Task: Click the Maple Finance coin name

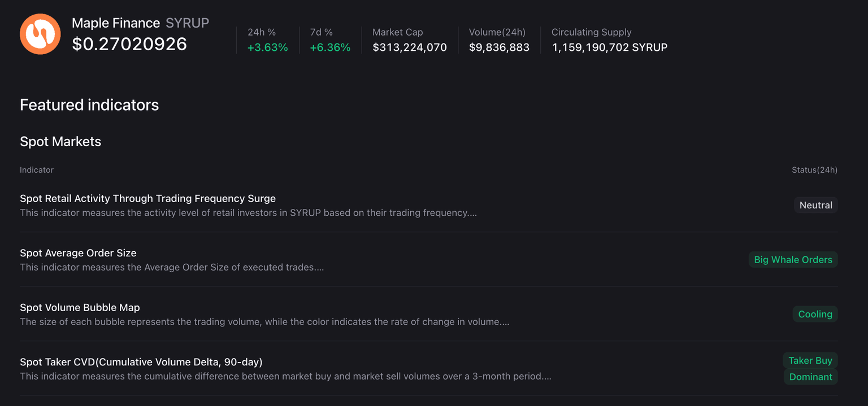Action: click(x=116, y=23)
